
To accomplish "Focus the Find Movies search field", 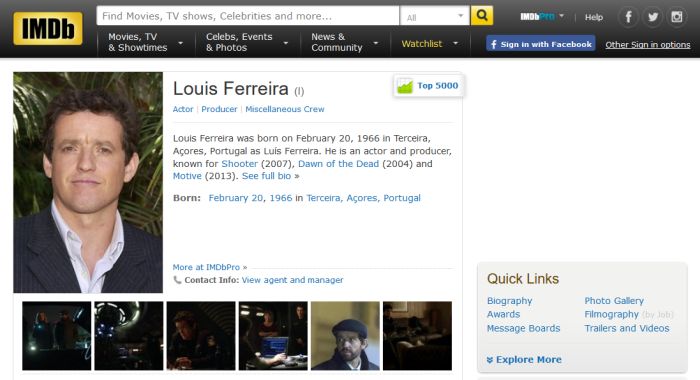I will [x=248, y=16].
